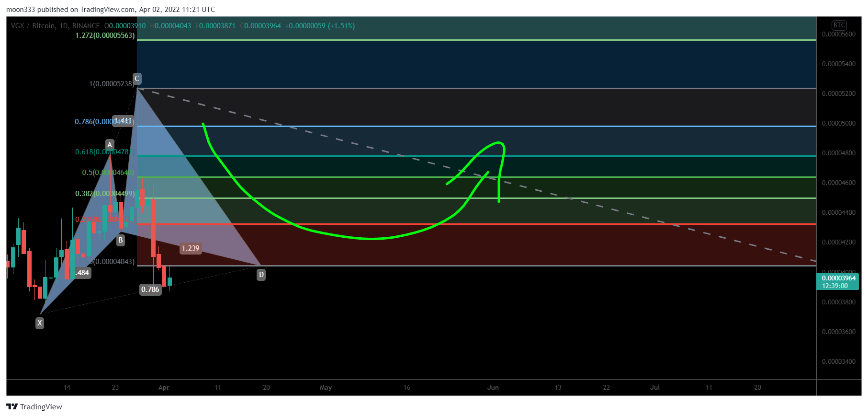The image size is (868, 417).
Task: Click the close value 0.00003964 in legend
Action: 262,26
